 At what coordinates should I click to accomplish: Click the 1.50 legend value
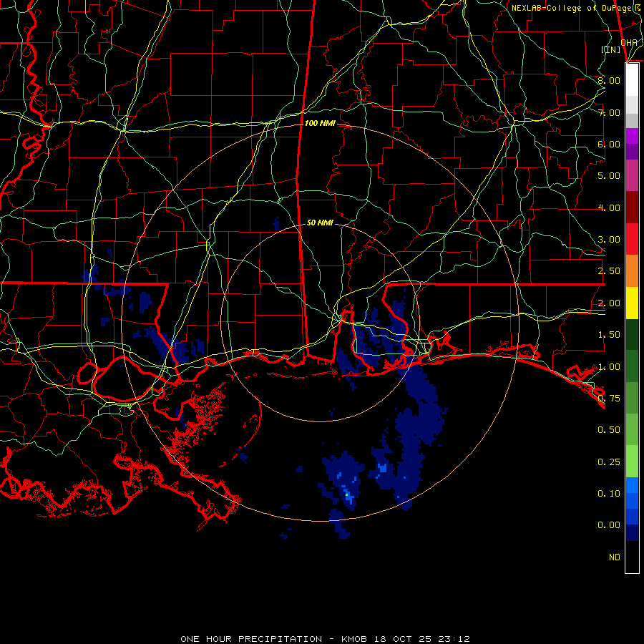(x=609, y=335)
